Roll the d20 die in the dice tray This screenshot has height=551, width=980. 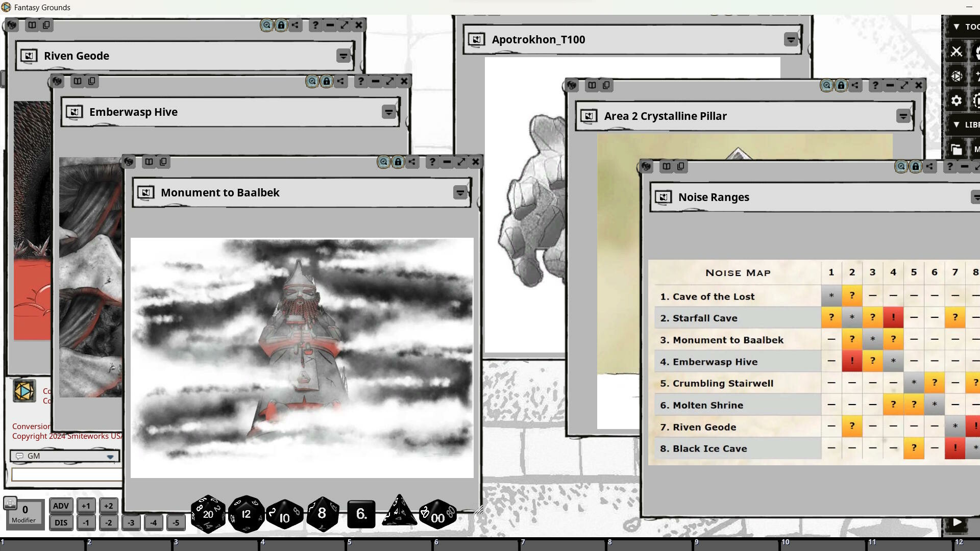point(207,514)
